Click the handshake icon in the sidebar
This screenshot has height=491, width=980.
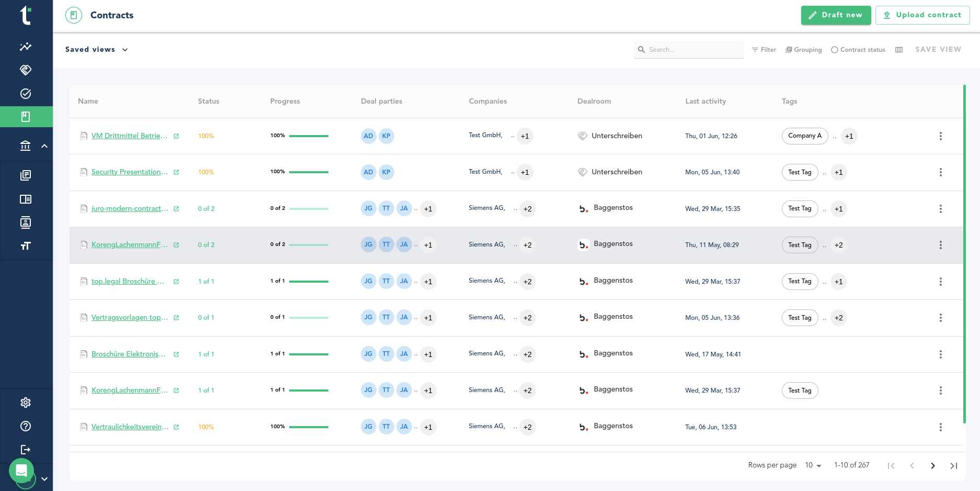coord(26,70)
